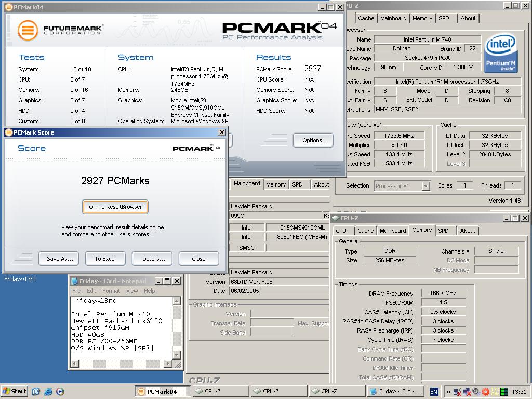Select Cache tab in memory CPU-Z window

[365, 231]
